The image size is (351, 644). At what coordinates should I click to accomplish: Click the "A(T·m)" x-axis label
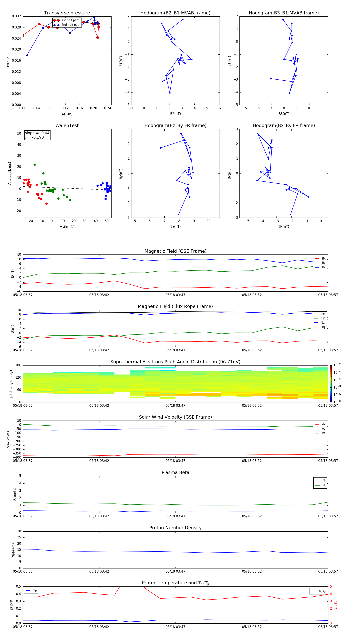tap(67, 114)
